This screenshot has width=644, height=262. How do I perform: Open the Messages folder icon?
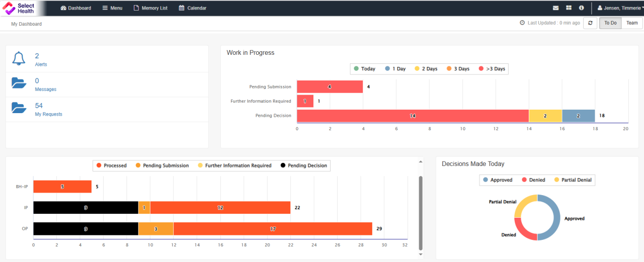pos(19,83)
